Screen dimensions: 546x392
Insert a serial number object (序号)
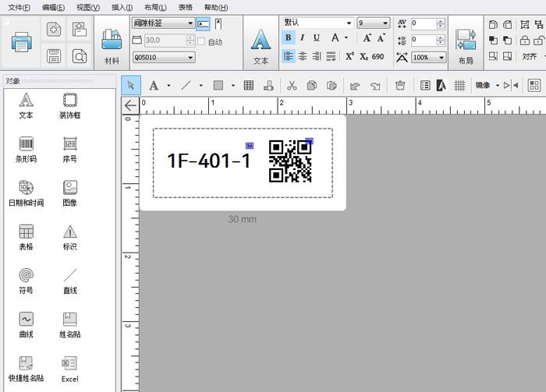click(x=70, y=150)
